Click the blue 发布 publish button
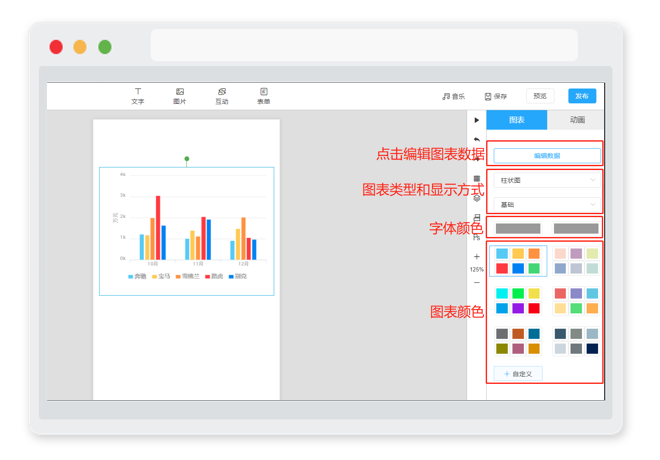This screenshot has height=460, width=660. click(x=582, y=96)
